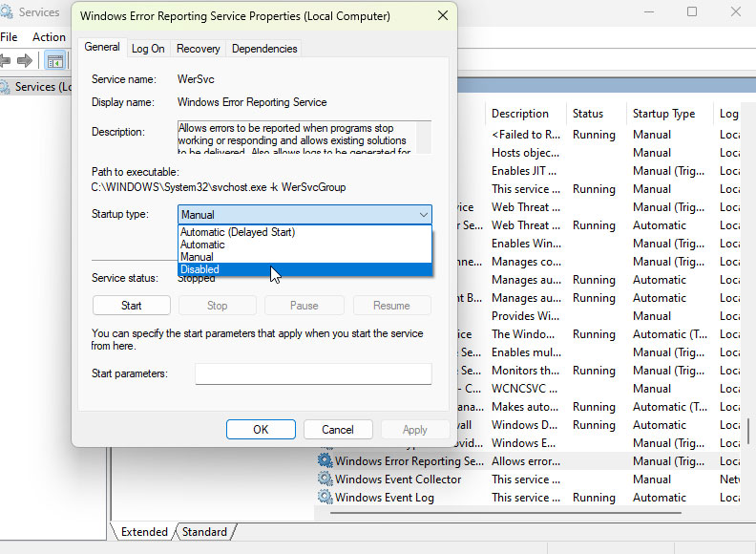
Task: Click the back arrow toolbar icon
Action: (5, 61)
